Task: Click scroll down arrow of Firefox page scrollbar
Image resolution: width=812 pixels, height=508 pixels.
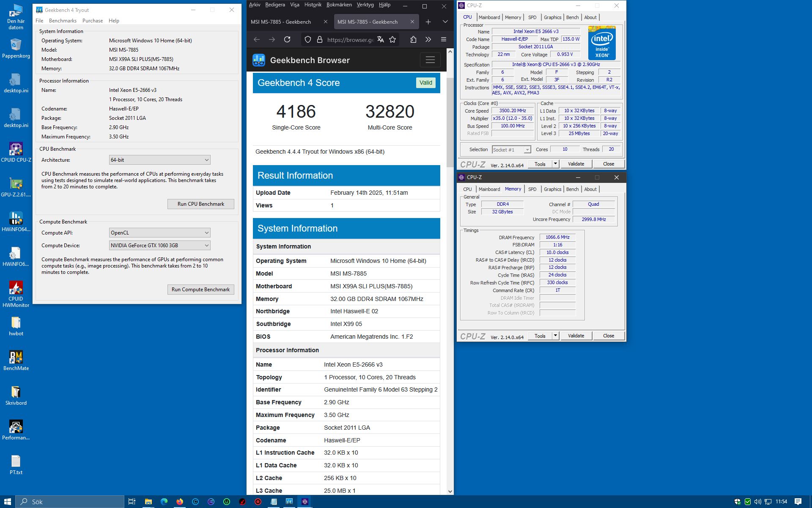Action: [450, 491]
